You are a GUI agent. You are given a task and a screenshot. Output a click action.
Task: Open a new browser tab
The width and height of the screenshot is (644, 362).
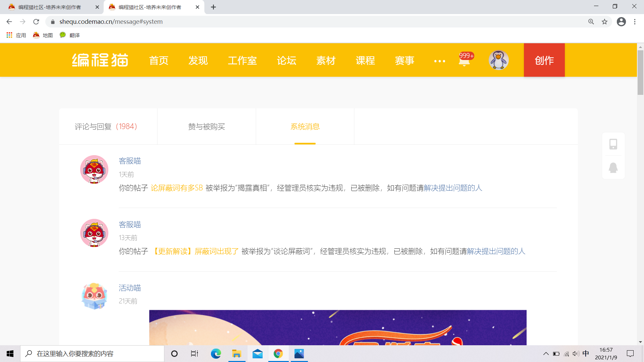213,7
